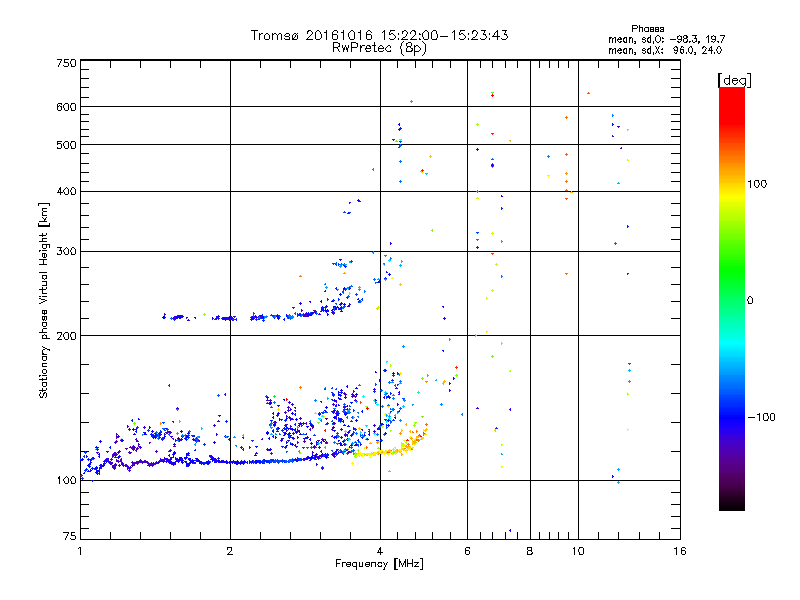Click the plot title "Tromsø 20161016 15:22:00-15:23:43"

click(379, 35)
